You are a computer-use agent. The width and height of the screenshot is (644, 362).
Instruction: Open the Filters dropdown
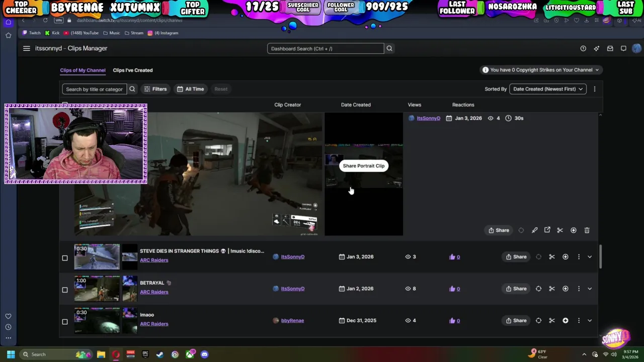[x=155, y=89]
